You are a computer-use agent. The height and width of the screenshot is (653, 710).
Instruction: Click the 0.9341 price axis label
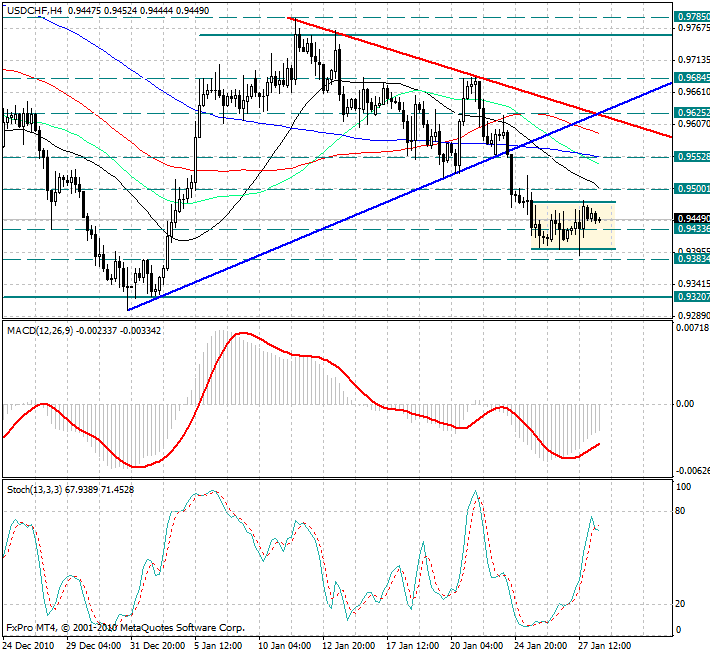pos(693,284)
